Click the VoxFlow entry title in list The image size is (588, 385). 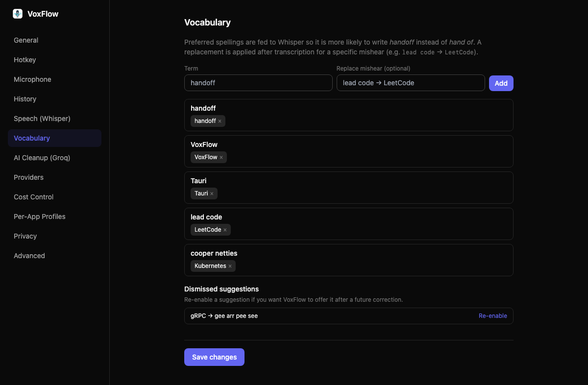pyautogui.click(x=204, y=144)
